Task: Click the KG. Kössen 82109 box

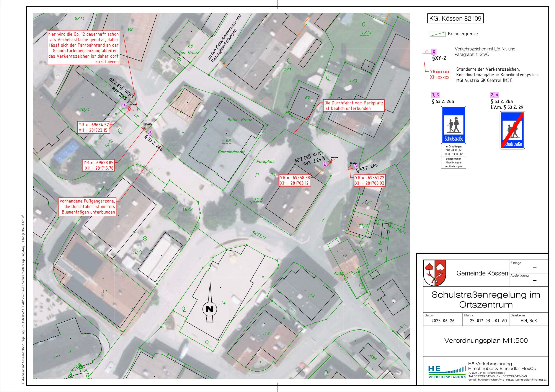Action: point(455,19)
